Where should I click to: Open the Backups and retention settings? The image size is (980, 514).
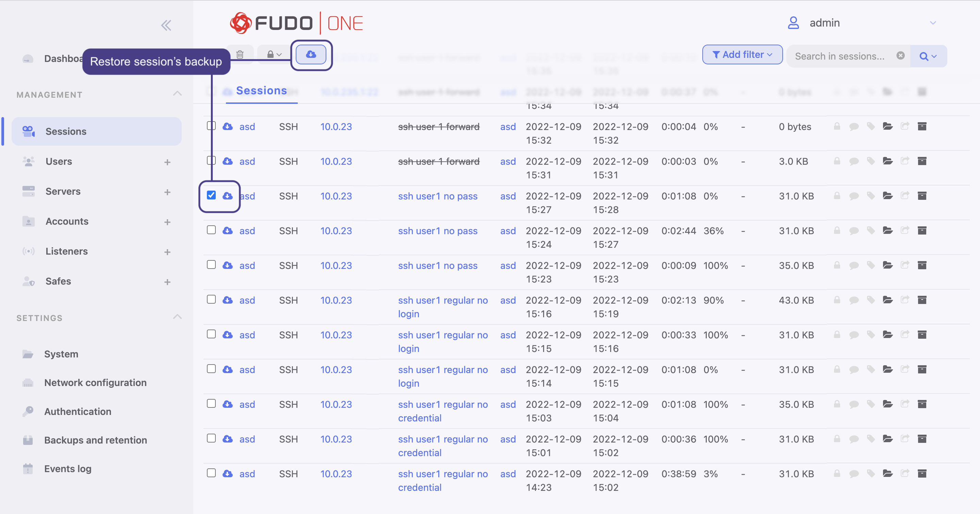96,439
